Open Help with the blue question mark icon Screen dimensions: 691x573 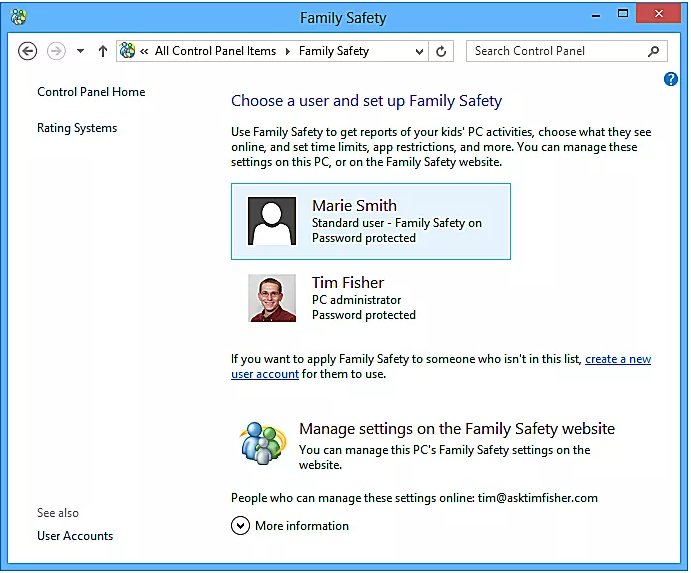pyautogui.click(x=670, y=79)
